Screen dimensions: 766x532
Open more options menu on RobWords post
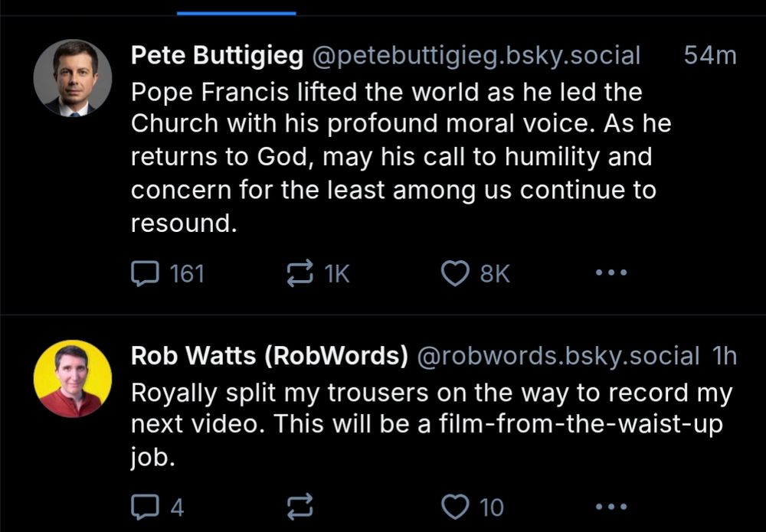click(611, 507)
